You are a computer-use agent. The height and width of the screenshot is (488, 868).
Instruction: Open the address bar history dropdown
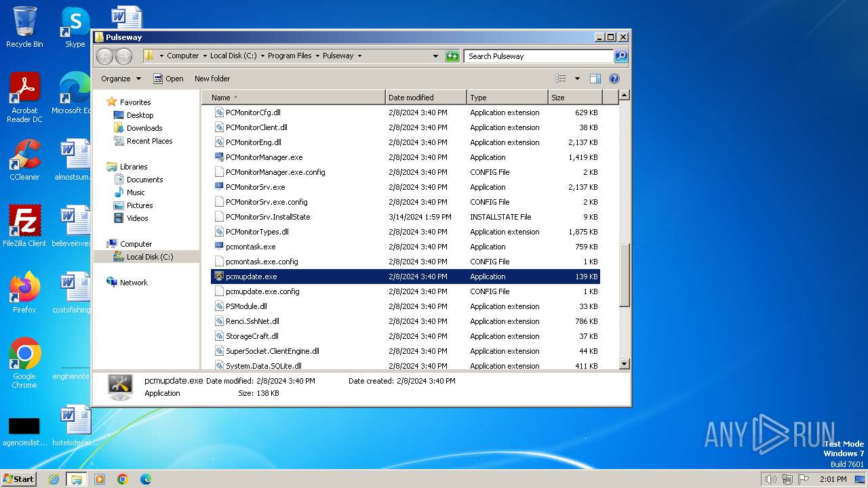click(x=435, y=56)
